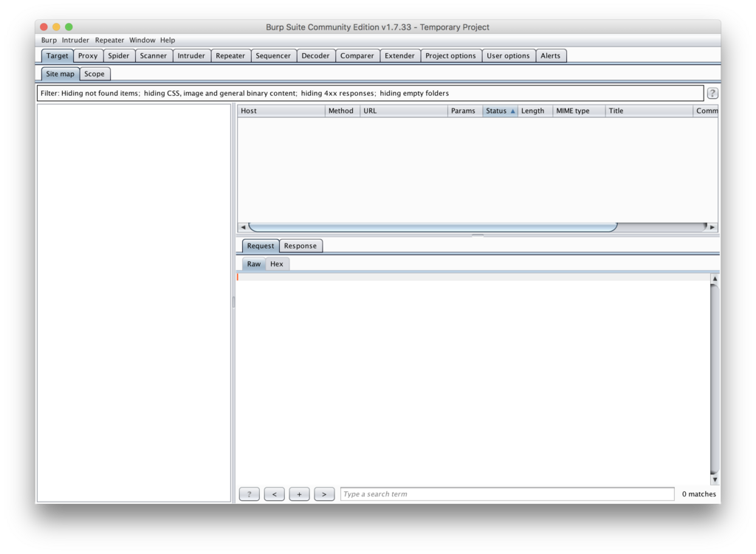Open the Help menu

coord(168,40)
